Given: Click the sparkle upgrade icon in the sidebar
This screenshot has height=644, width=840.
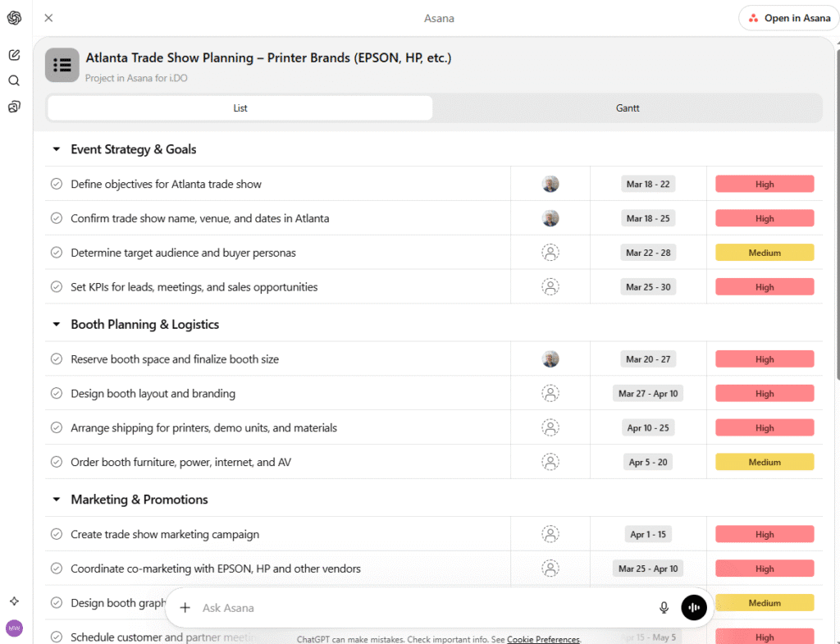Looking at the screenshot, I should pyautogui.click(x=13, y=601).
